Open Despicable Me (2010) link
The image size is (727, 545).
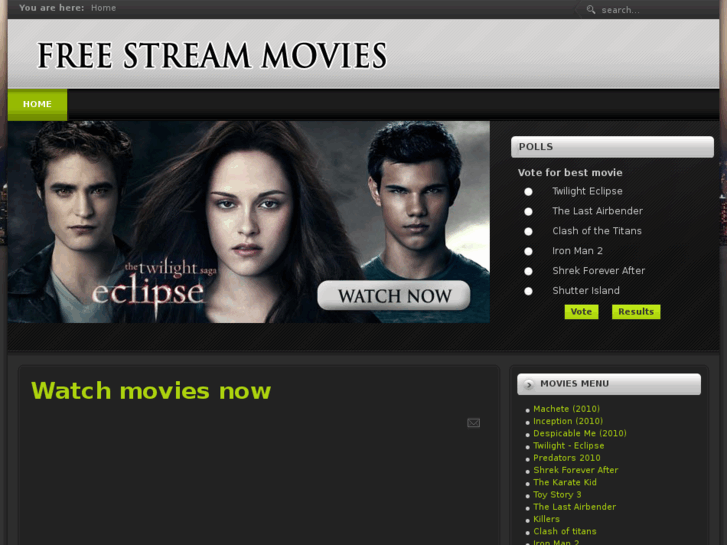tap(580, 433)
